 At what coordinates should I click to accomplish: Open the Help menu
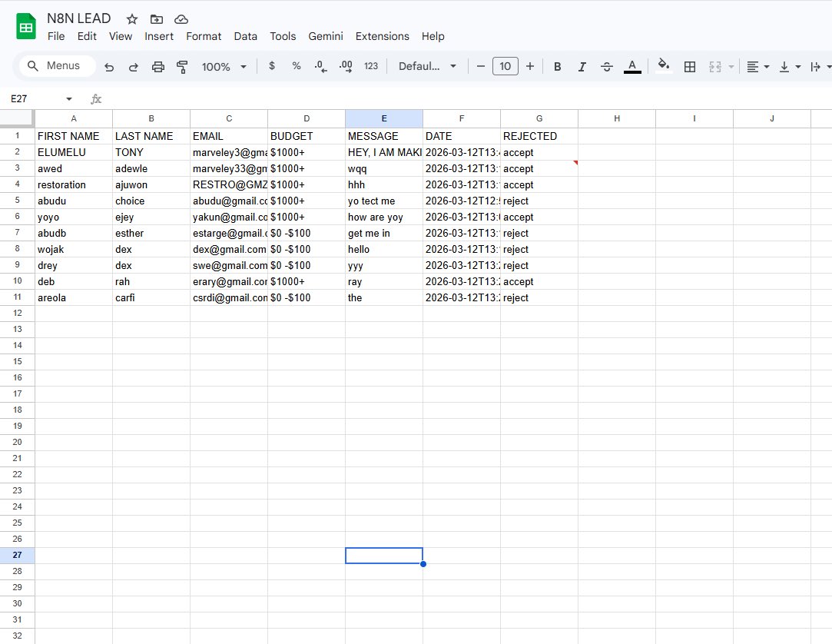tap(433, 36)
